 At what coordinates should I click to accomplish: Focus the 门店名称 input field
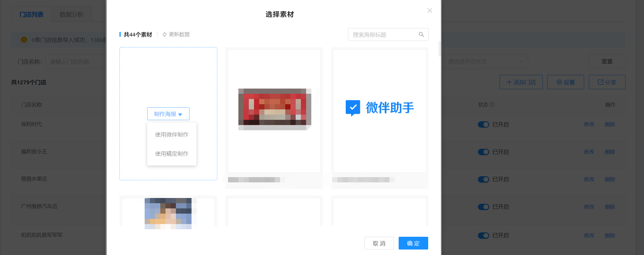[76, 62]
